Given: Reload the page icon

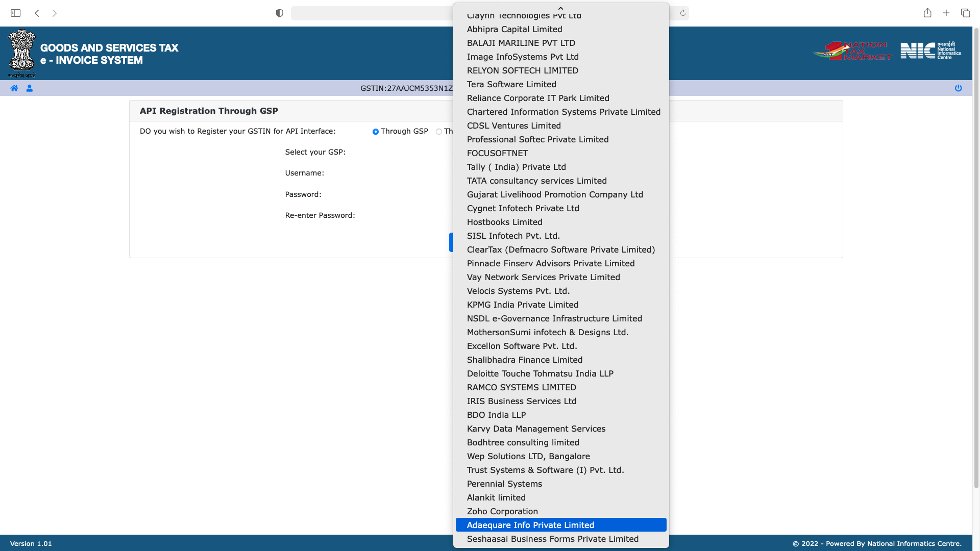Looking at the screenshot, I should click(682, 13).
